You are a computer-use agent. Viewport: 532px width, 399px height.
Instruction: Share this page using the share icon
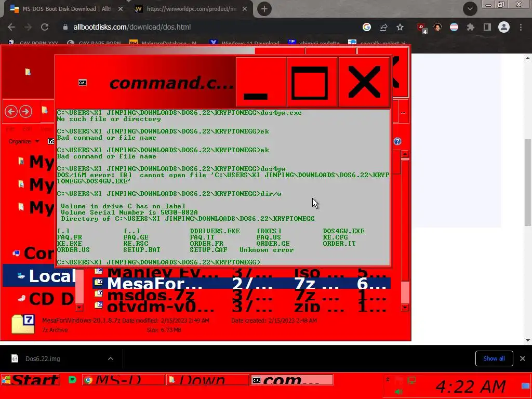[383, 27]
